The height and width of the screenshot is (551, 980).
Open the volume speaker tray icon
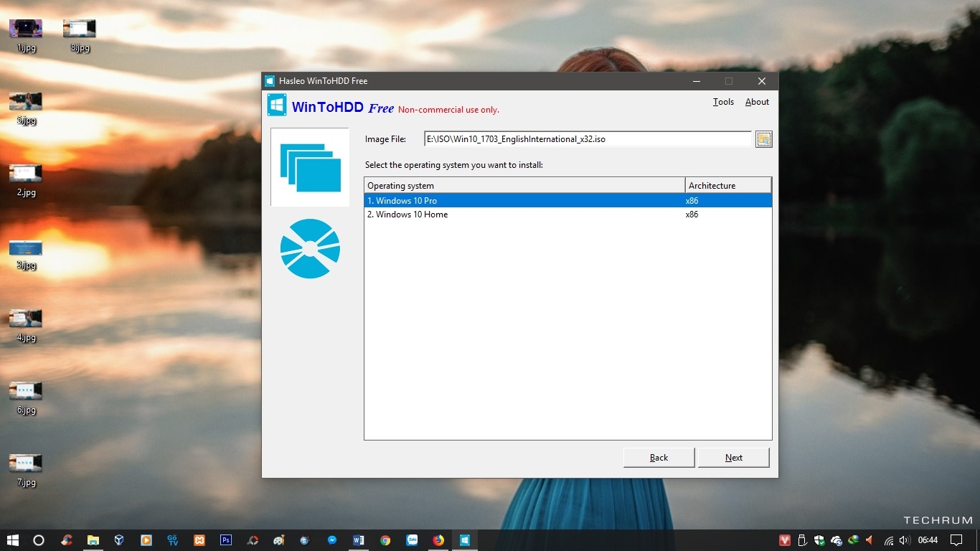[x=905, y=540]
